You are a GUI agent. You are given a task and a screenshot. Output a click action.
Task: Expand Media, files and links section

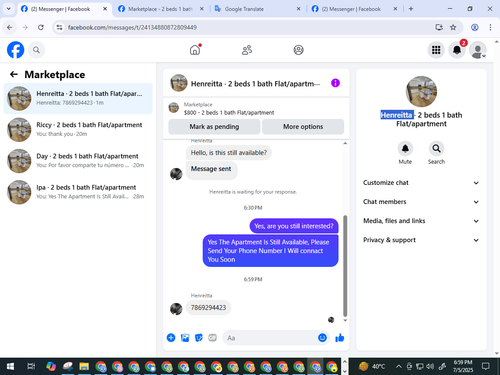pyautogui.click(x=421, y=221)
